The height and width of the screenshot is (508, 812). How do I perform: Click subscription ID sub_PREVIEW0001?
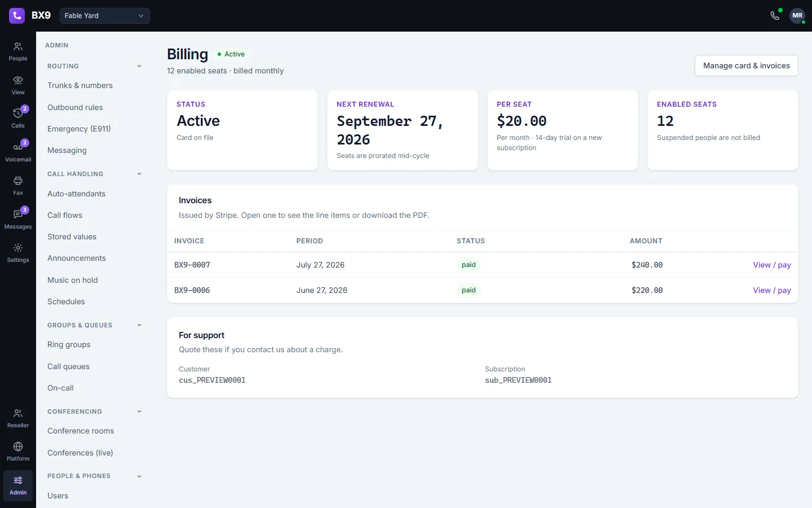(518, 380)
